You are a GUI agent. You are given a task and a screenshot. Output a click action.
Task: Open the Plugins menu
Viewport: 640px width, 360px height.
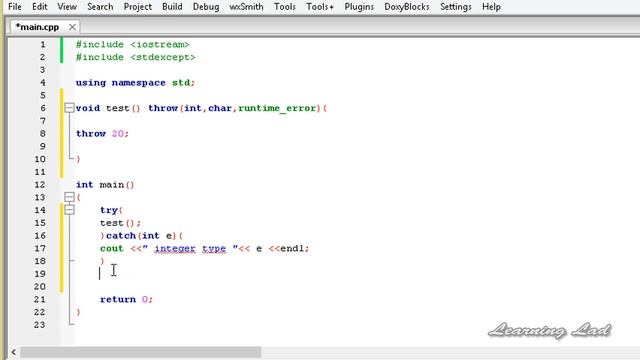(359, 7)
